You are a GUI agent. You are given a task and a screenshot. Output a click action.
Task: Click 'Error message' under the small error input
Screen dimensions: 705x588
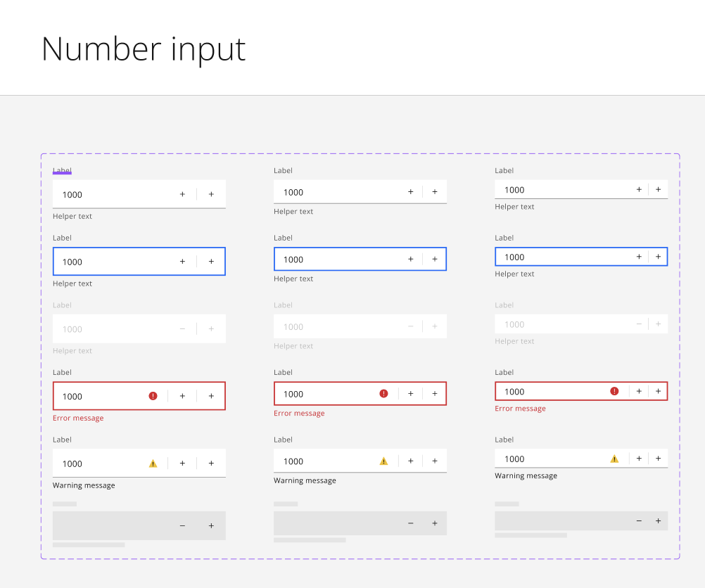[x=520, y=409]
